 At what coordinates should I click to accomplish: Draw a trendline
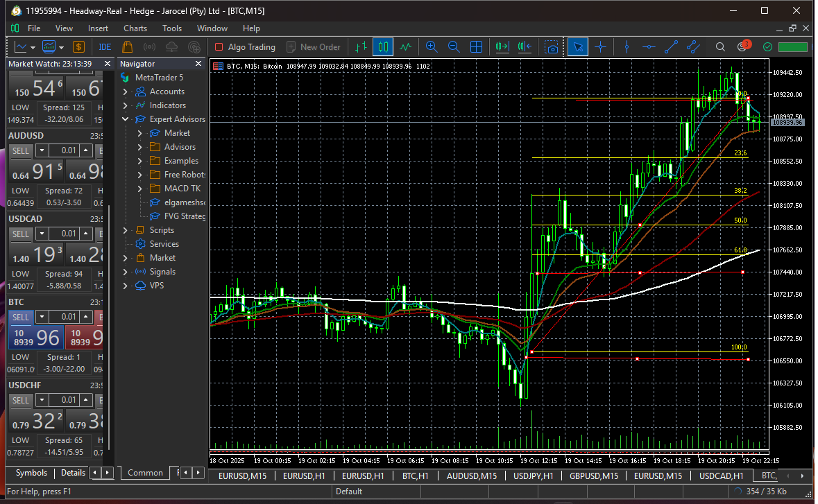(671, 47)
